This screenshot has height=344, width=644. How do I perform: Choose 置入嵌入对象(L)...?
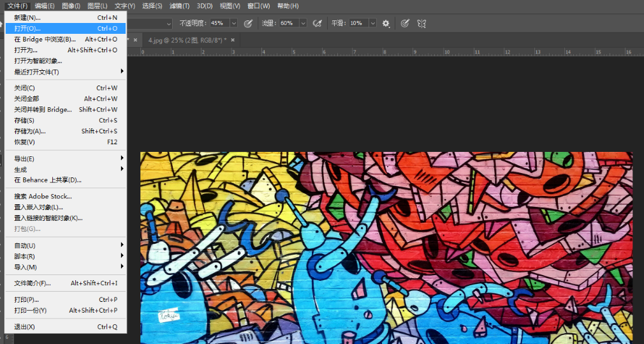point(65,207)
